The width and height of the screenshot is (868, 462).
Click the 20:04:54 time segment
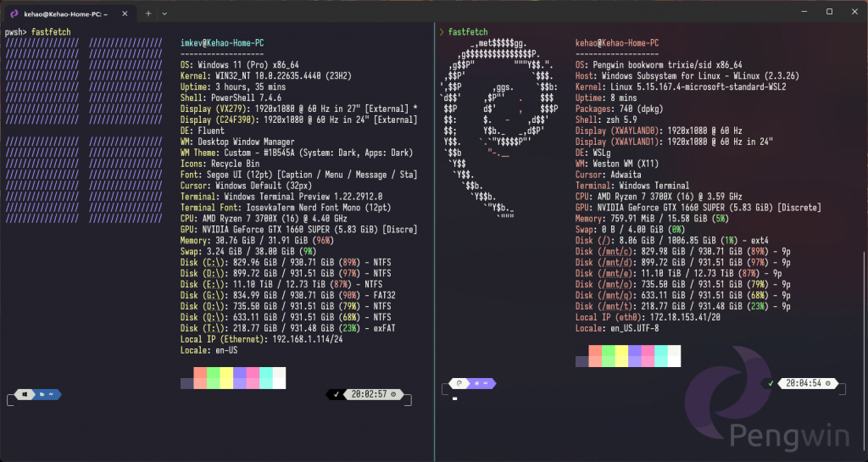804,383
